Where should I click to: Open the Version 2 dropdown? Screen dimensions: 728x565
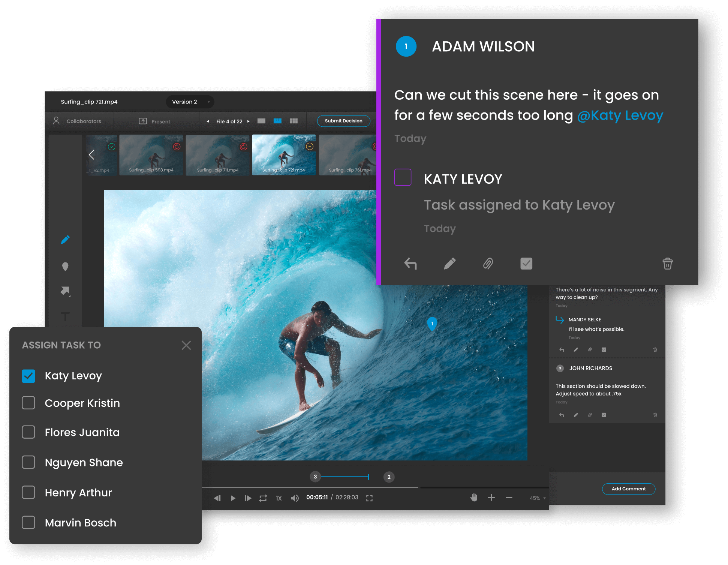pos(190,102)
